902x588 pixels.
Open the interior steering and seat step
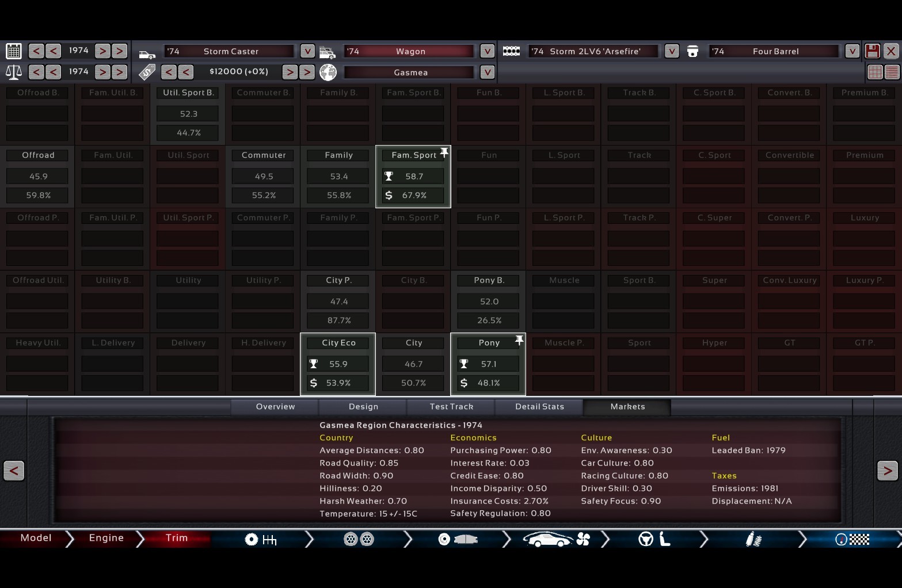coord(654,539)
